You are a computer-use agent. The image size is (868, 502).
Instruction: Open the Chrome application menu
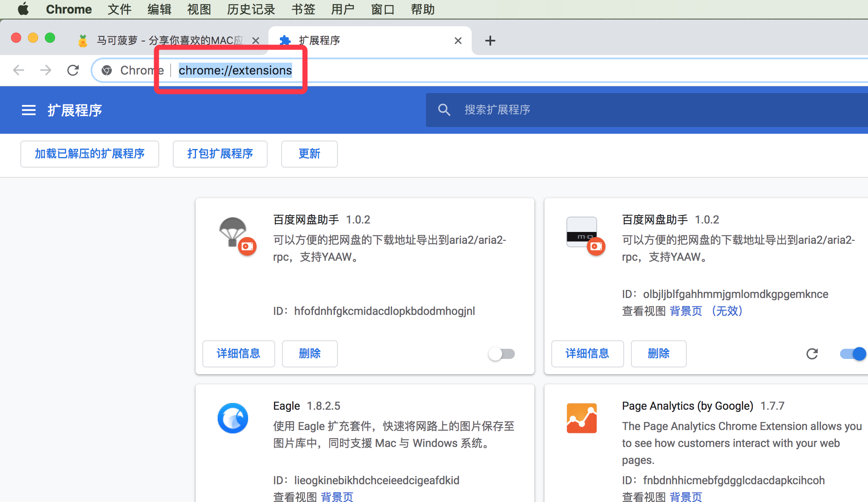pos(69,9)
